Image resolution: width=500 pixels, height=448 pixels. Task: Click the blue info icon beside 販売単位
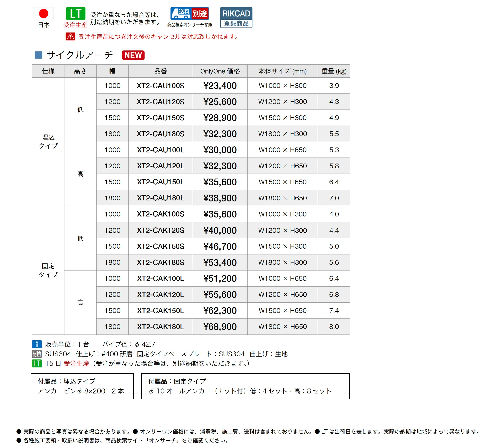(37, 344)
